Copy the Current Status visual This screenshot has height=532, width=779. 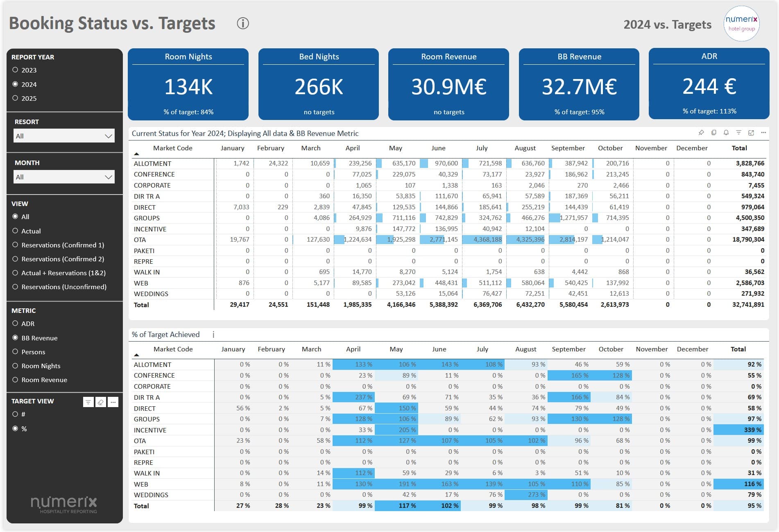pos(714,133)
